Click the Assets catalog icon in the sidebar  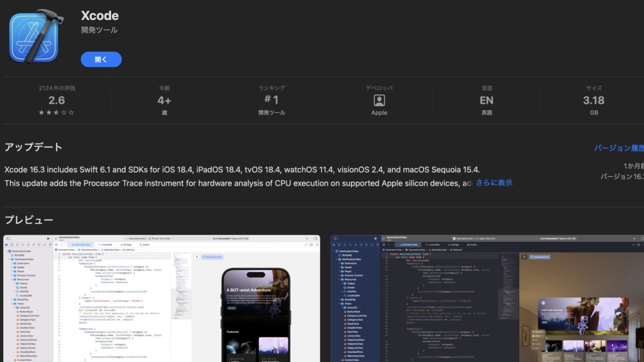(17, 287)
